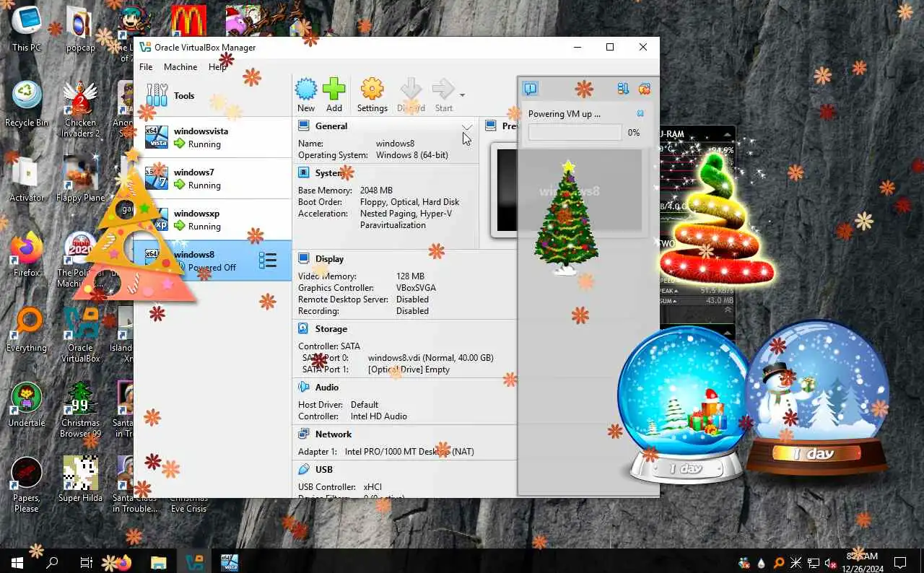
Task: Click the Network section heading
Action: 334,434
